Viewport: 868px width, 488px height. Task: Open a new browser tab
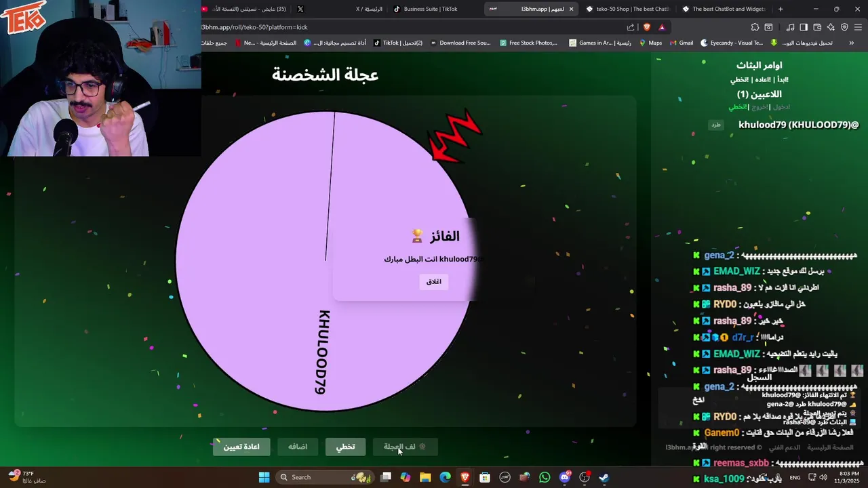(781, 9)
